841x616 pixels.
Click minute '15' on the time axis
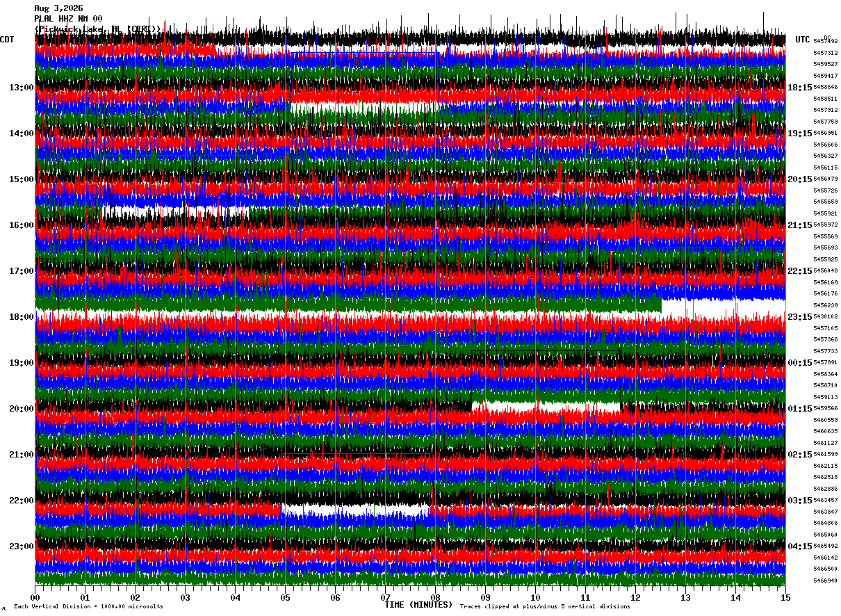tap(785, 597)
